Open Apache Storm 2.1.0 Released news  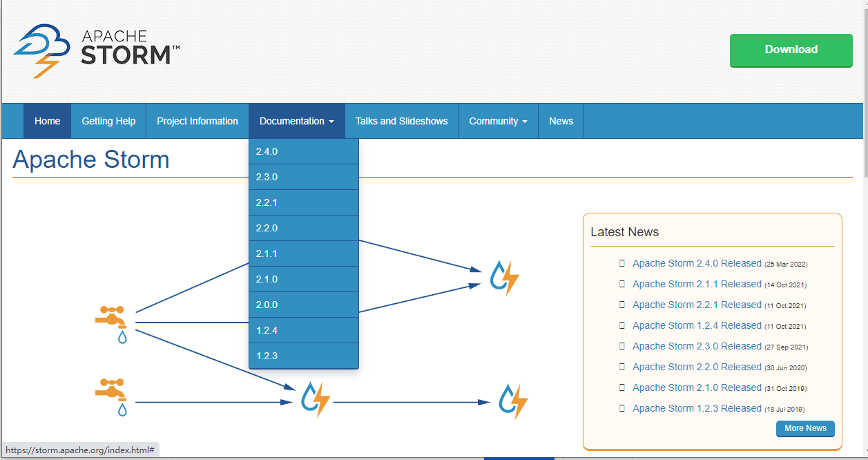(697, 387)
